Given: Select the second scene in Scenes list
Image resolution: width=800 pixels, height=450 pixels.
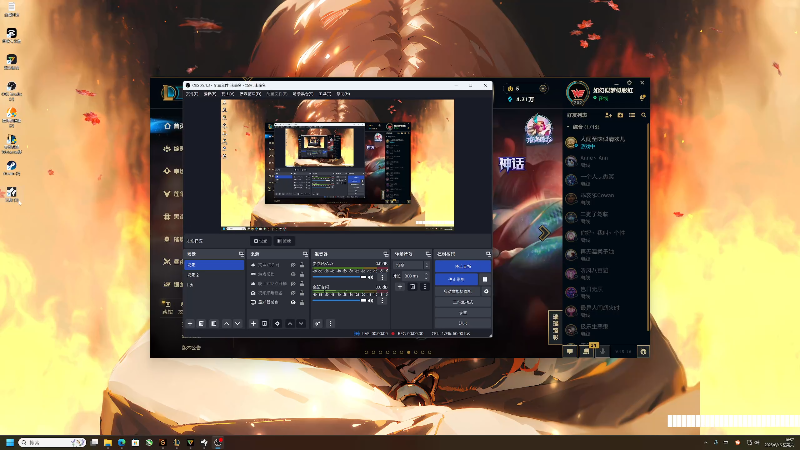Looking at the screenshot, I should click(x=214, y=275).
